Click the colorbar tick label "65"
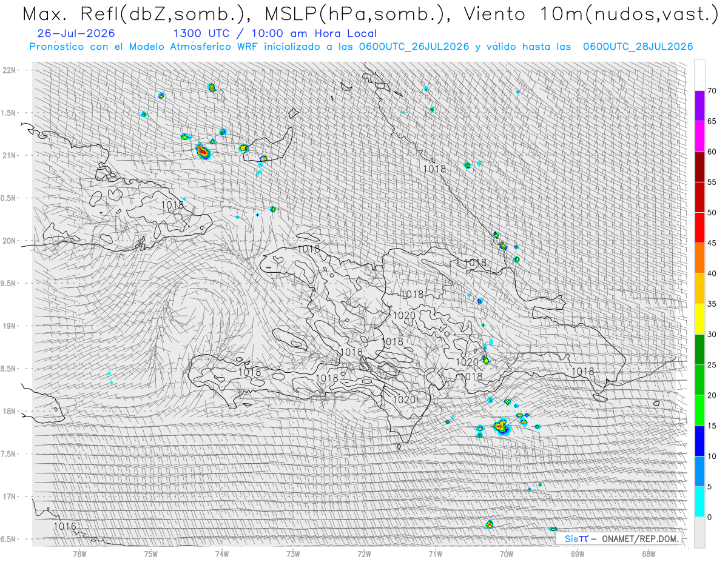Viewport: 728px width, 562px height. pos(712,121)
